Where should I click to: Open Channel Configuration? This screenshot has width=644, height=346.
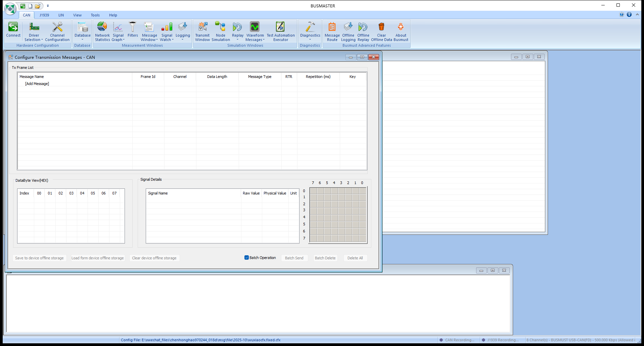coord(57,31)
